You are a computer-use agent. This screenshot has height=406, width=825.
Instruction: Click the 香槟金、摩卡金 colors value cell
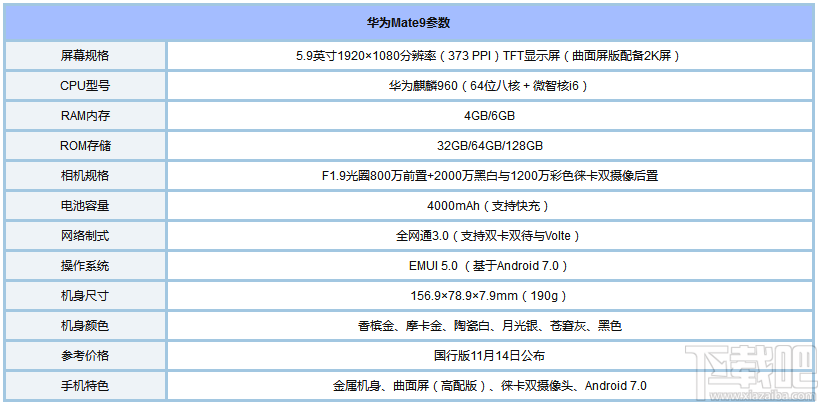click(x=489, y=326)
